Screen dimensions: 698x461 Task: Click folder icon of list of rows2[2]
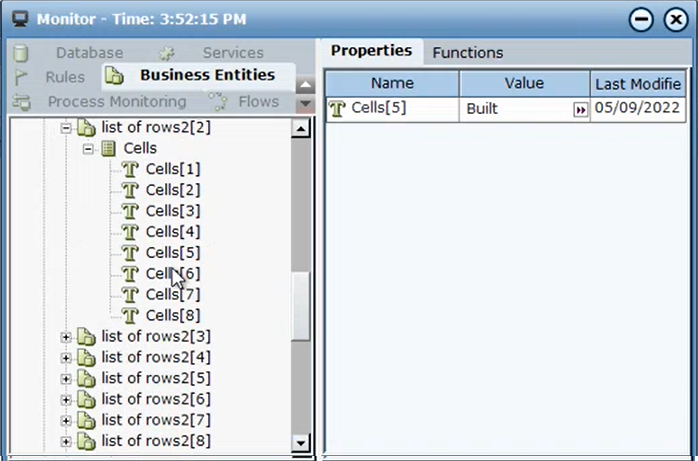pos(86,128)
